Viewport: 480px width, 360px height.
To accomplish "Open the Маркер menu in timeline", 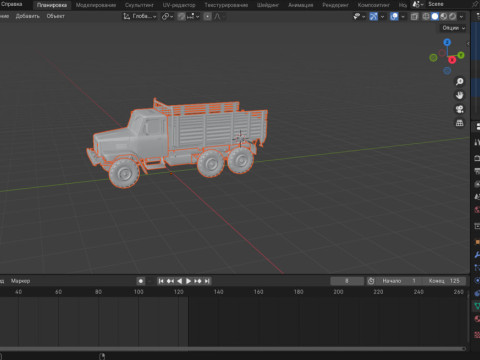I will coord(20,281).
